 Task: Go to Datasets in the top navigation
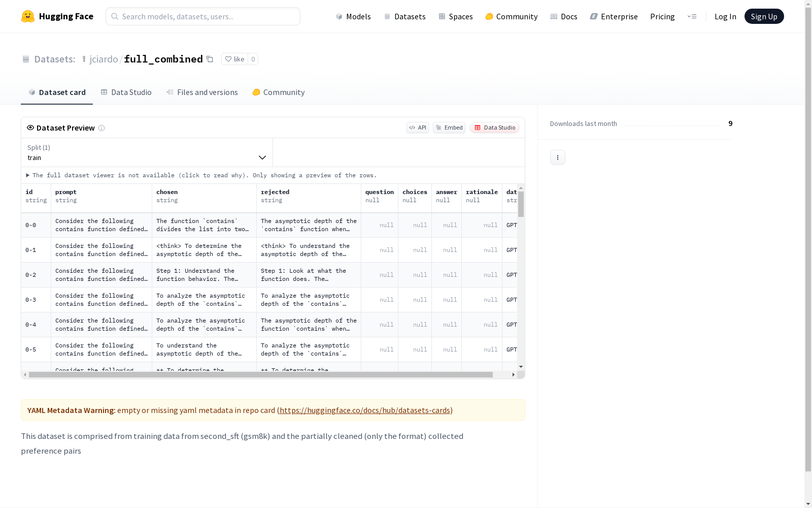coord(404,16)
